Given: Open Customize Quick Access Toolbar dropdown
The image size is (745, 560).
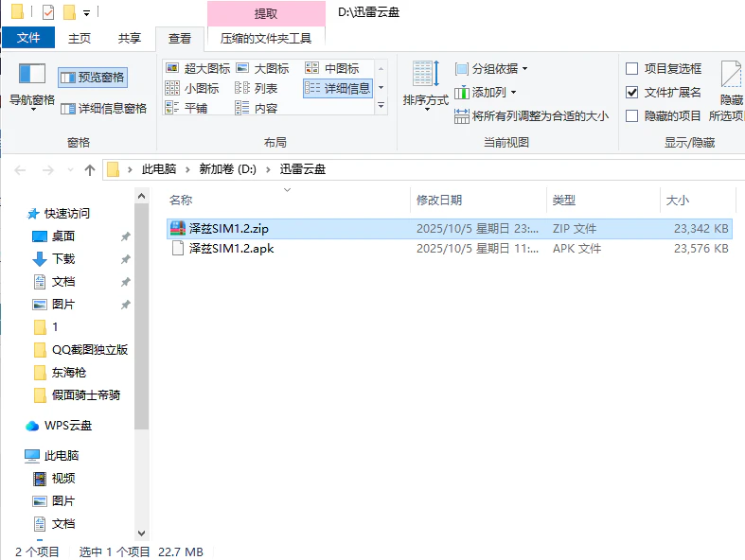Looking at the screenshot, I should point(86,13).
